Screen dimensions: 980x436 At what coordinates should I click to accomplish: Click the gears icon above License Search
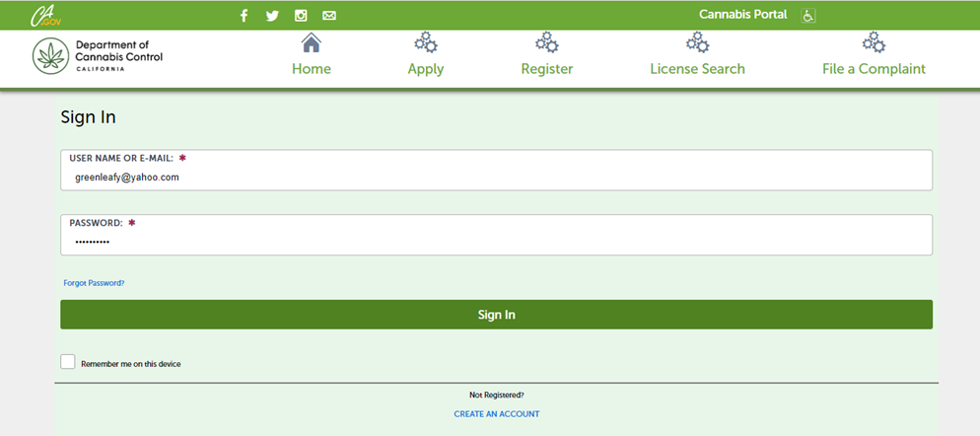point(697,42)
